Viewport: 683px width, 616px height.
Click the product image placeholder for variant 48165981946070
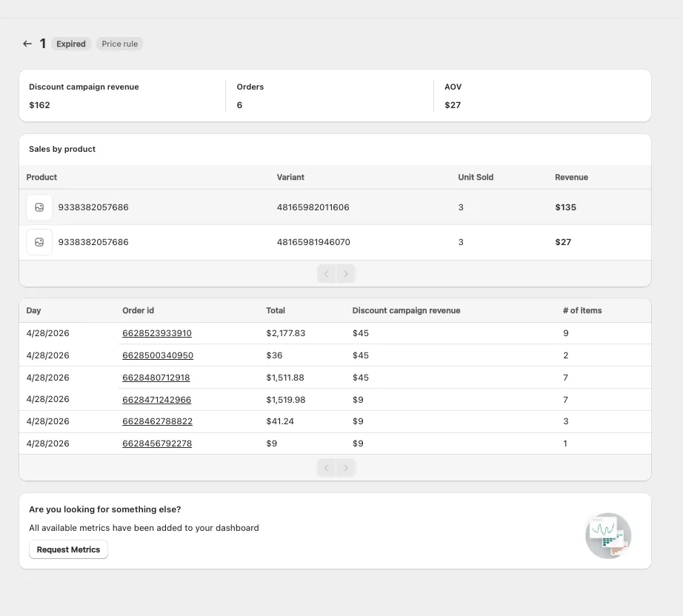tap(39, 242)
